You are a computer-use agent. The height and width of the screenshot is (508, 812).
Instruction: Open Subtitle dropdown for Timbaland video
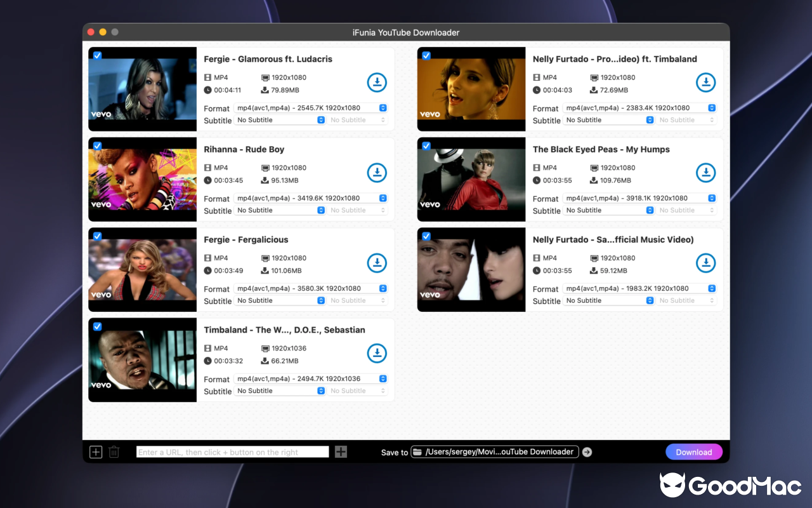(280, 391)
